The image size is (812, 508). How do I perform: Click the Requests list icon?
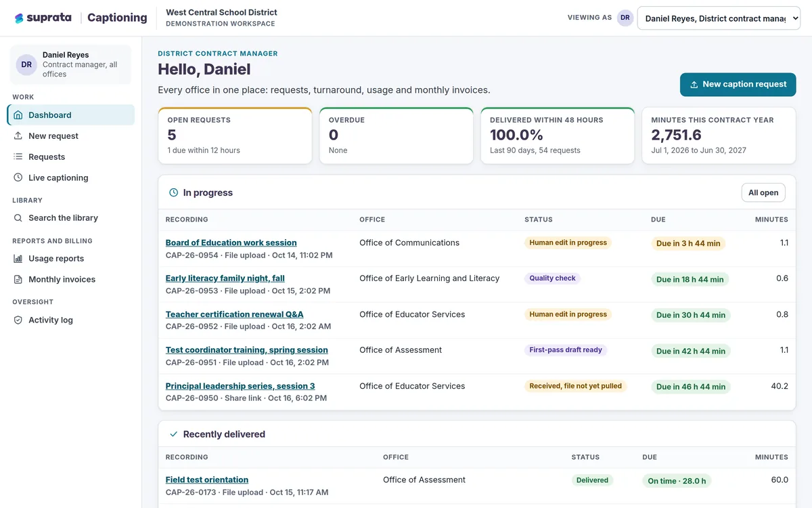coord(18,157)
